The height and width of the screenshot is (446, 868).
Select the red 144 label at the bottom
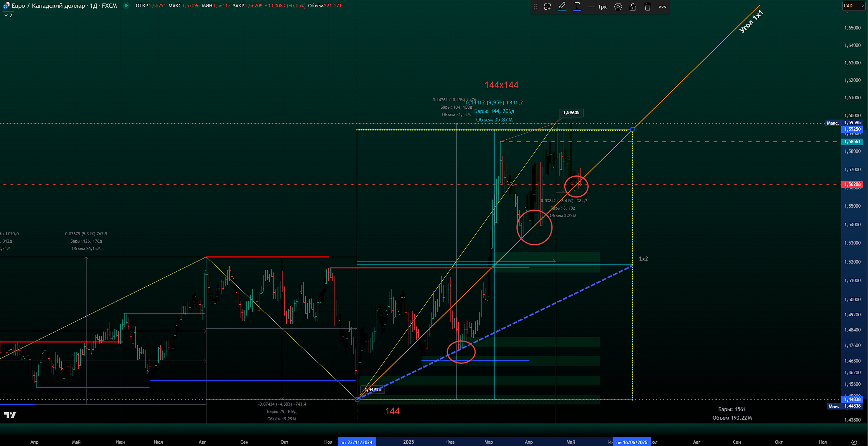tap(392, 411)
